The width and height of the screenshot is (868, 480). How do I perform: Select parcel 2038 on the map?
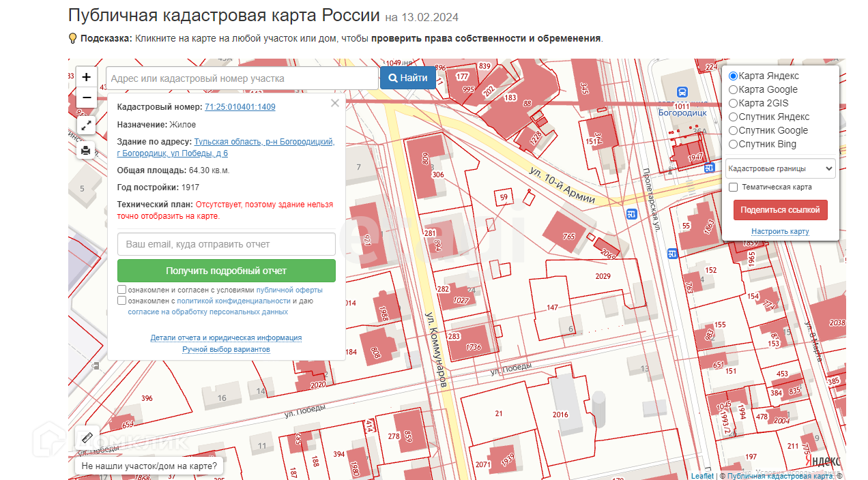pyautogui.click(x=837, y=323)
